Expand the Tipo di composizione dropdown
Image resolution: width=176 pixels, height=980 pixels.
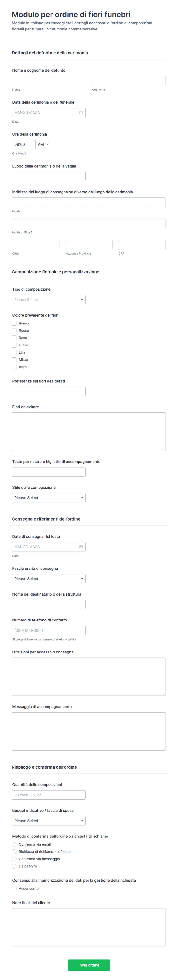tap(49, 300)
